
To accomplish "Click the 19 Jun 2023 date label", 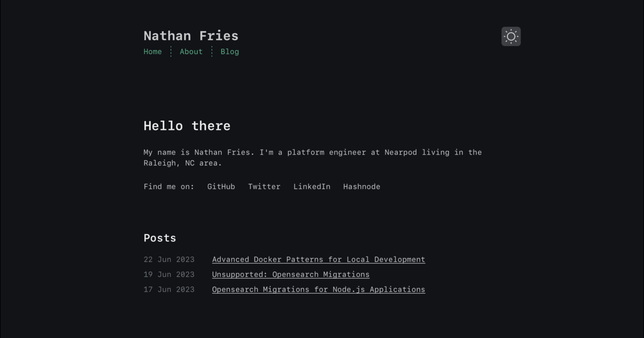I will click(169, 274).
